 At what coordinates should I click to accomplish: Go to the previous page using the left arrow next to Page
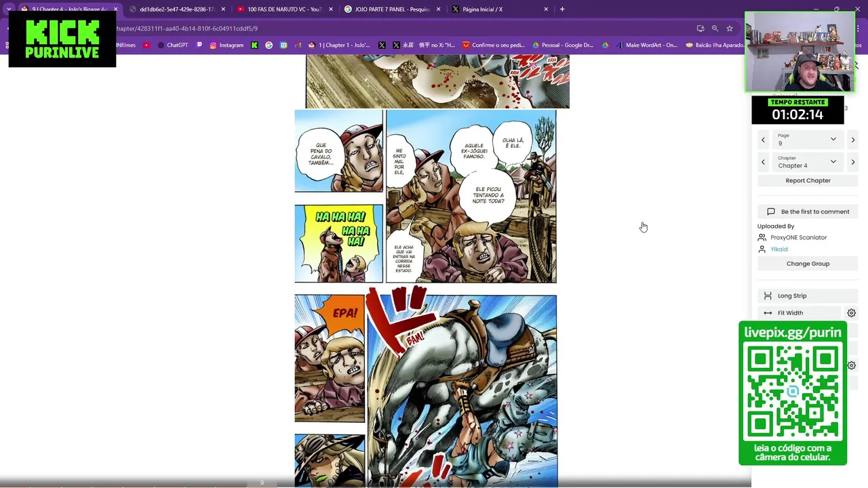[763, 140]
